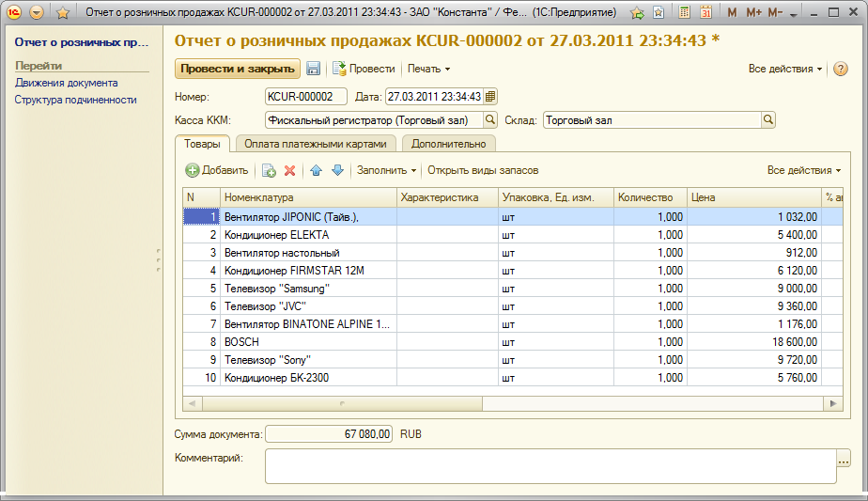This screenshot has height=501, width=868.
Task: Open the date picker calendar icon
Action: tap(490, 97)
